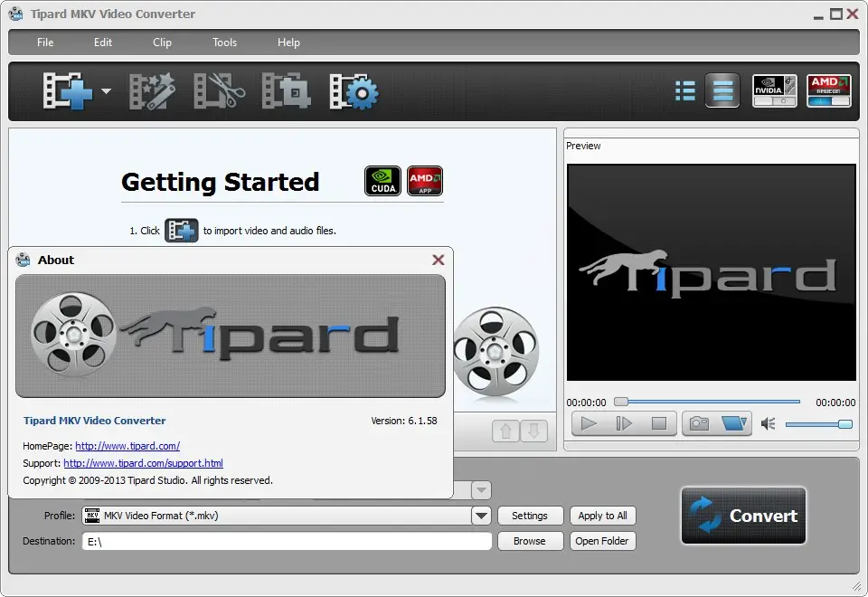
Task: Click the move down arrow button
Action: (x=533, y=431)
